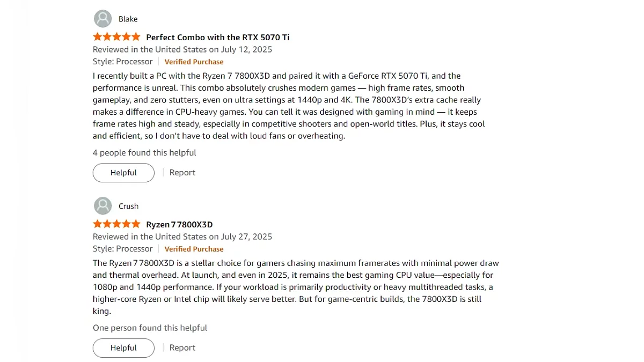Click the five-star rating on Blake's review
Screen dimensions: 644x362
pyautogui.click(x=116, y=37)
